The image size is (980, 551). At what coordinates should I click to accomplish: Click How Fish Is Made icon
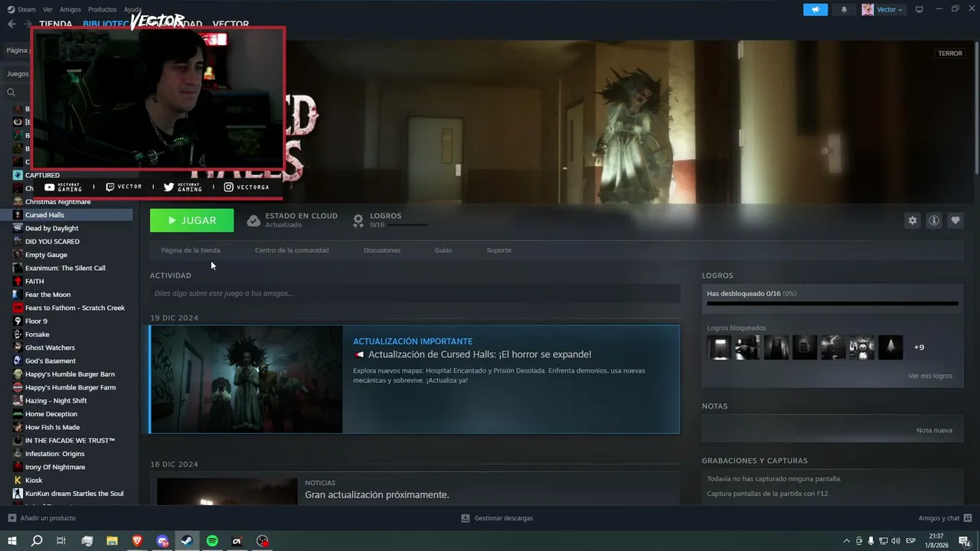[x=18, y=427]
